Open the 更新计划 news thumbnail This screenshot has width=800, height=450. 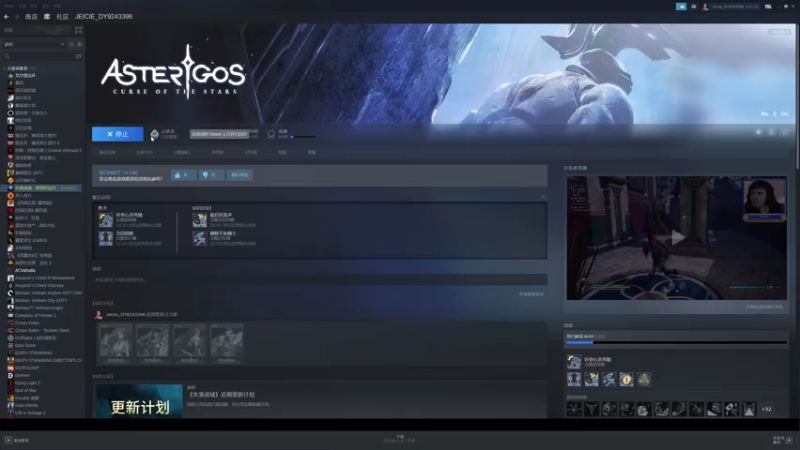(x=139, y=402)
